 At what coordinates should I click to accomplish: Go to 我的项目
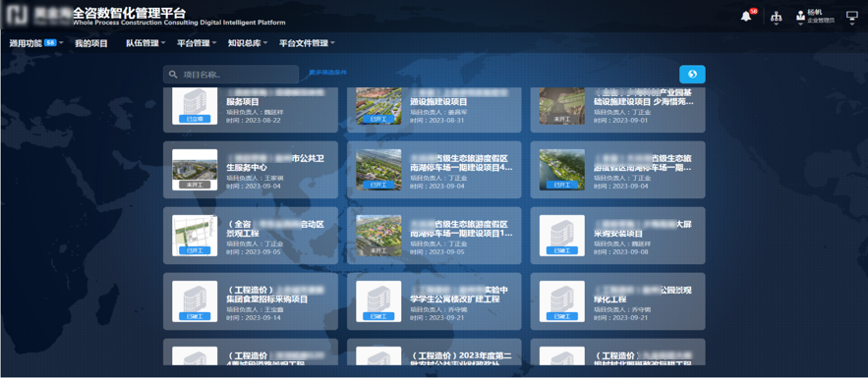pyautogui.click(x=91, y=43)
